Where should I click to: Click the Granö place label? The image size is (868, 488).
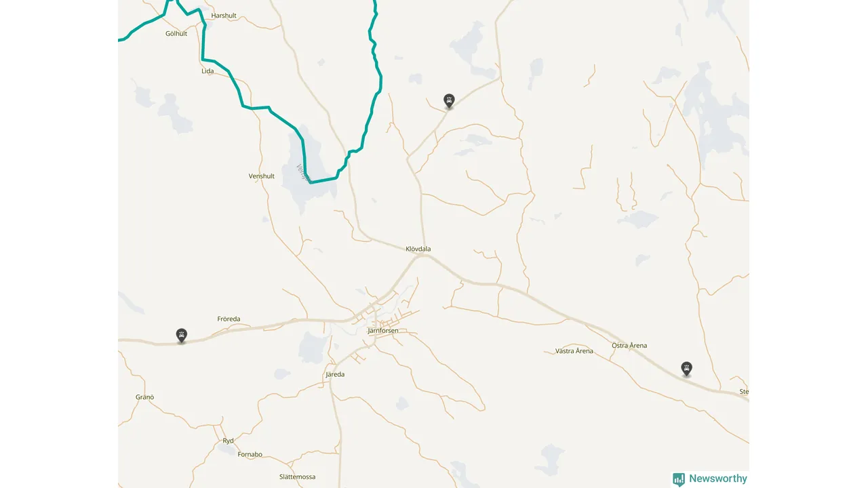click(x=145, y=397)
